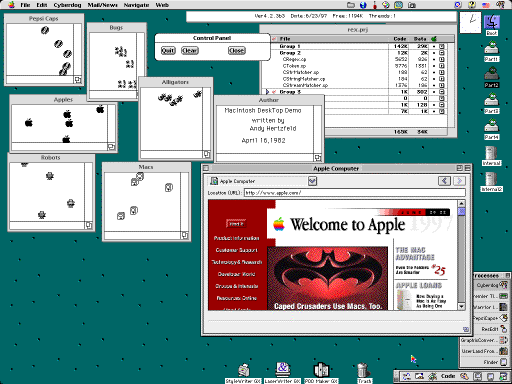This screenshot has width=512, height=384.
Task: Click the File column header checkmark
Action: click(274, 39)
